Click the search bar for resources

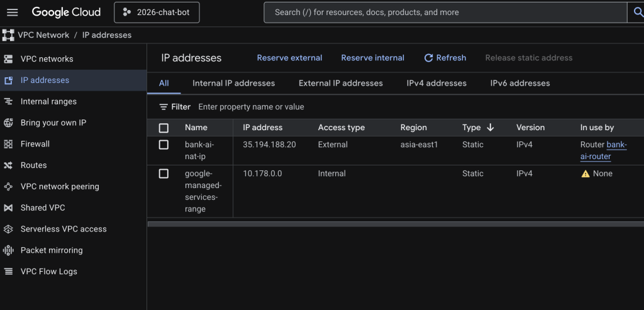(x=445, y=13)
